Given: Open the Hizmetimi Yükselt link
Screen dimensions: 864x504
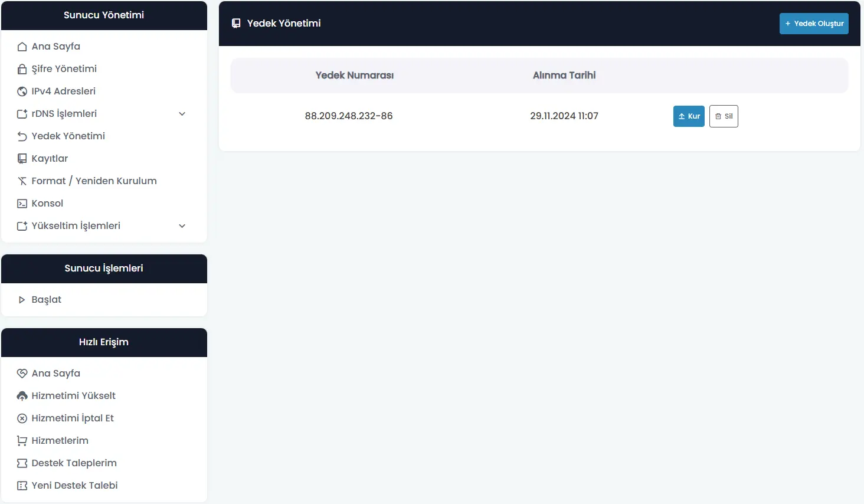Looking at the screenshot, I should (74, 396).
